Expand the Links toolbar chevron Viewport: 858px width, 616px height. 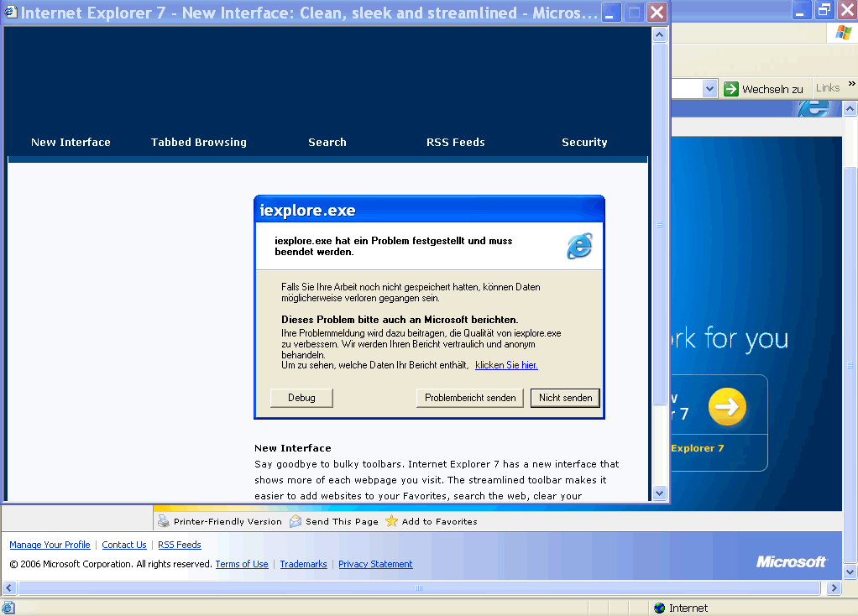pos(851,84)
